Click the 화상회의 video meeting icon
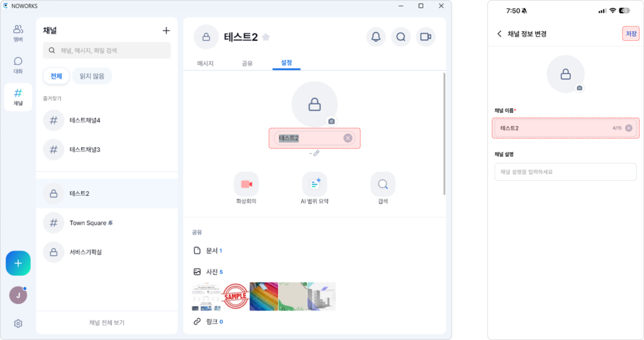Viewport: 644px width, 340px height. 247,184
